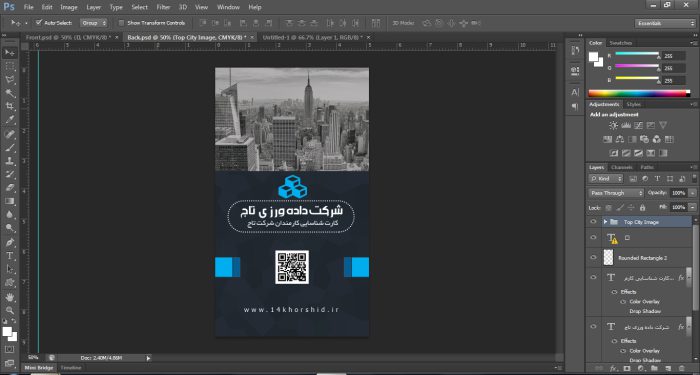The width and height of the screenshot is (700, 375).
Task: Click the R channel slider
Action: click(637, 54)
